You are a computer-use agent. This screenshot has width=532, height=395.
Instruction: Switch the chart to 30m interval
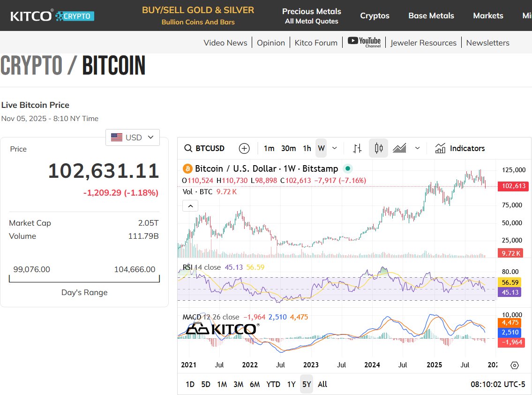288,148
